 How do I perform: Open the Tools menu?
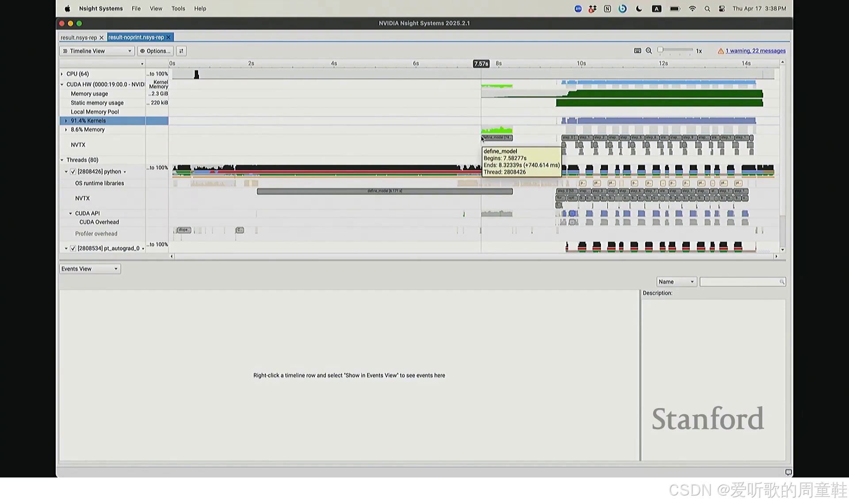click(178, 9)
